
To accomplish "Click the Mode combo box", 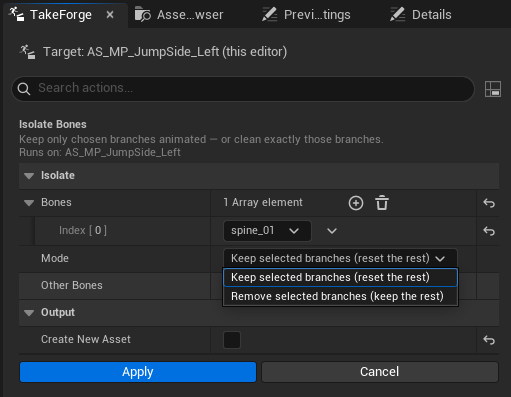I will [x=340, y=258].
